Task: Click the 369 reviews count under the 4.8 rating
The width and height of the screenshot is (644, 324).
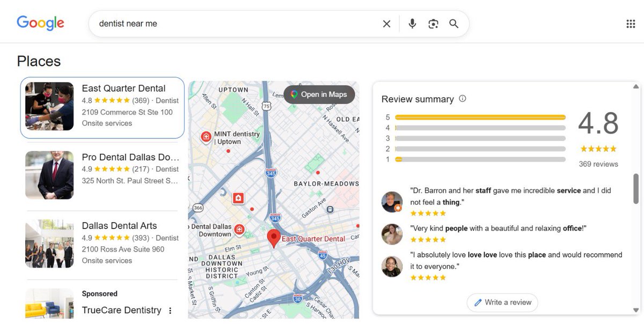Action: pyautogui.click(x=598, y=164)
